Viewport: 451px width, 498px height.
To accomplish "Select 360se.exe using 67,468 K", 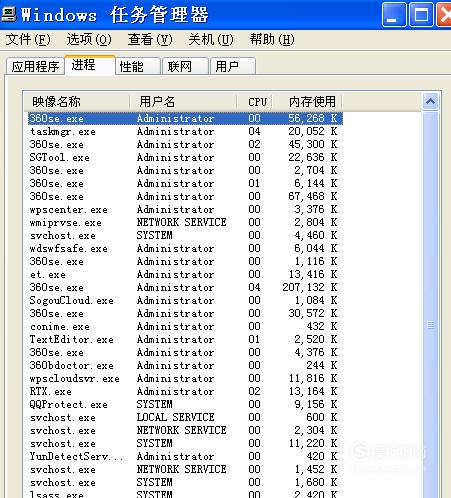I will (185, 196).
